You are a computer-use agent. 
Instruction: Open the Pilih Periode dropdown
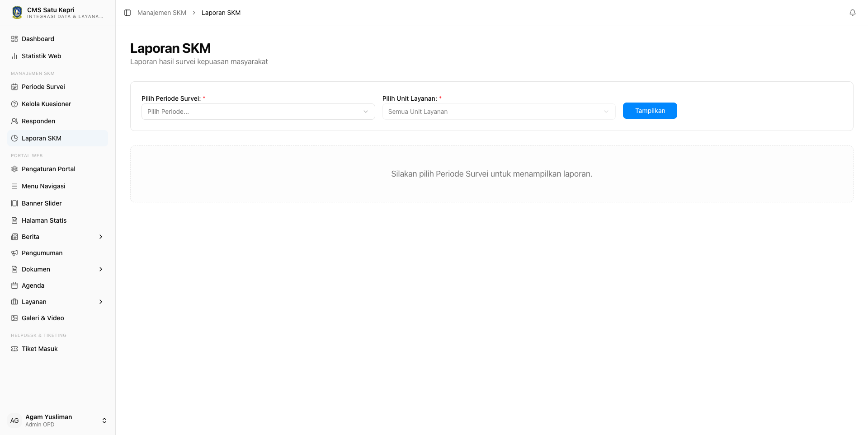[x=258, y=112]
